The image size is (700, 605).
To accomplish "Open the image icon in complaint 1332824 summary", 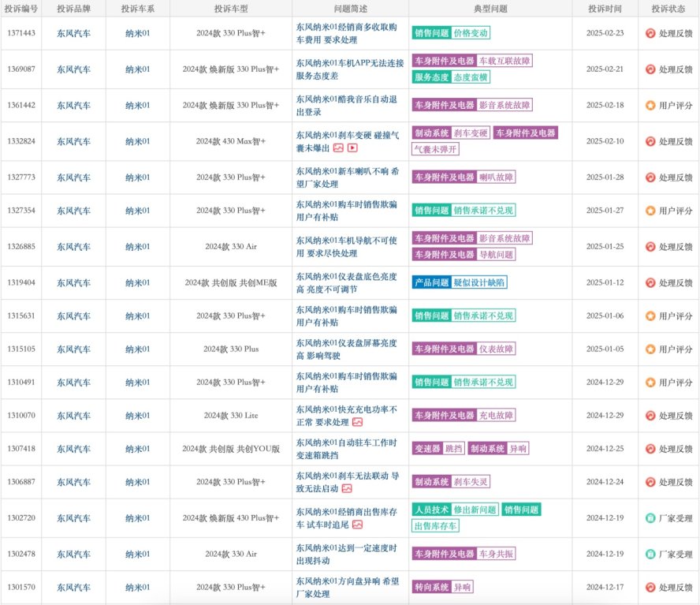I will point(338,148).
